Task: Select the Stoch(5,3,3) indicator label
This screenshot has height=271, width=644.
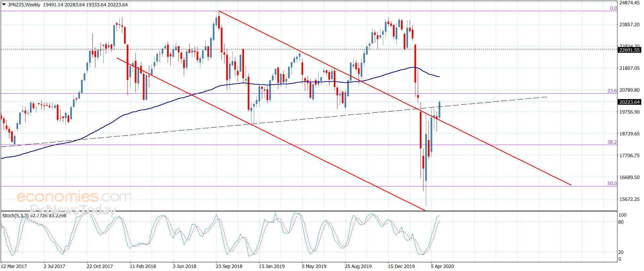Action: point(15,216)
